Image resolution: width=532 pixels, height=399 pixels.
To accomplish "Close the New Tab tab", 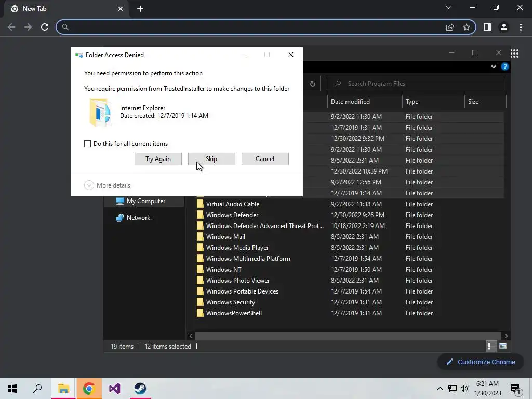I will 121,9.
